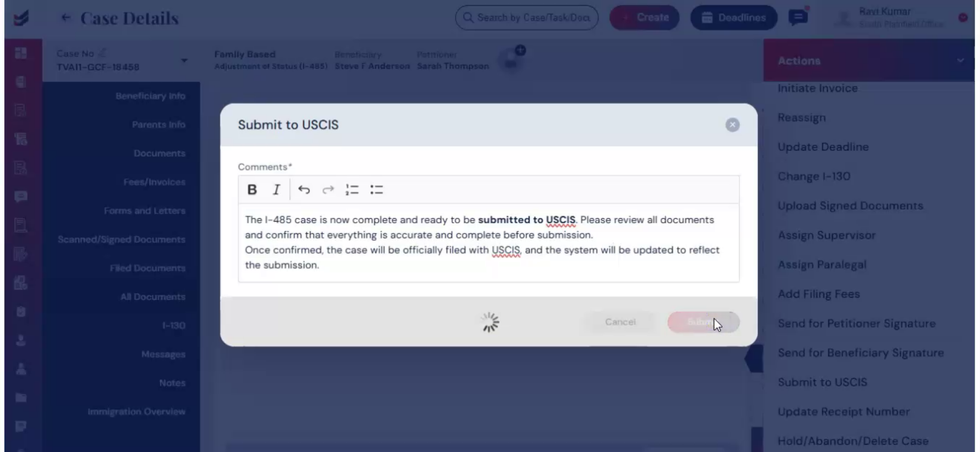The image size is (980, 452).
Task: Open the folder icon in the left sidebar
Action: [21, 398]
